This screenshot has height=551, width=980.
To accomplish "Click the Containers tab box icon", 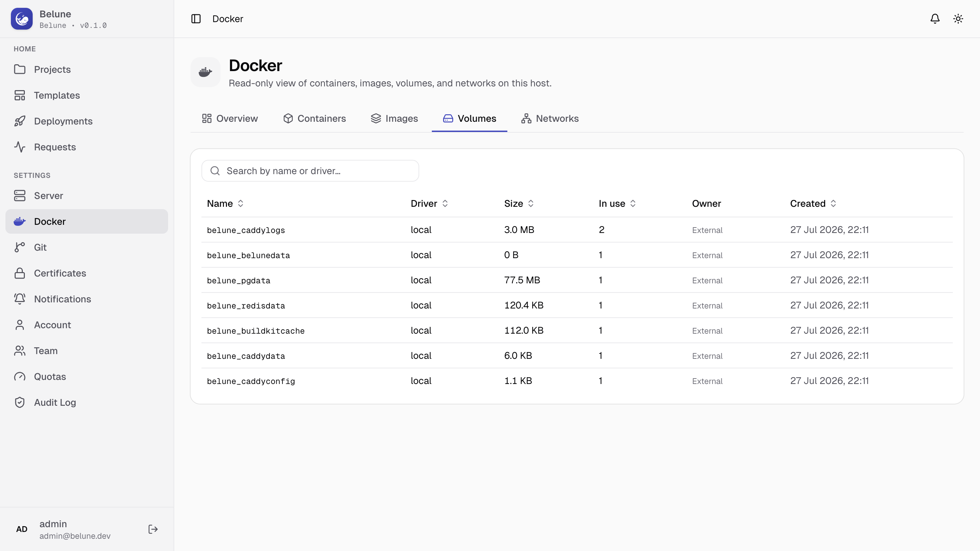I will [x=288, y=118].
